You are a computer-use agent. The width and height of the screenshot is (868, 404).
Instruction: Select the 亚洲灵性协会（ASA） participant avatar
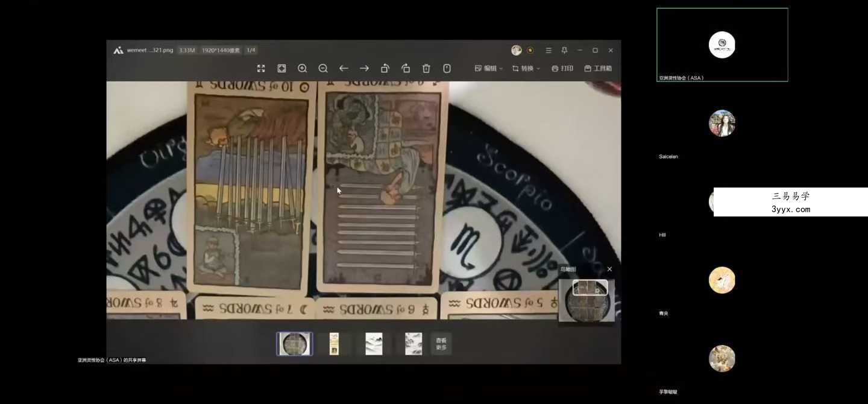722,45
